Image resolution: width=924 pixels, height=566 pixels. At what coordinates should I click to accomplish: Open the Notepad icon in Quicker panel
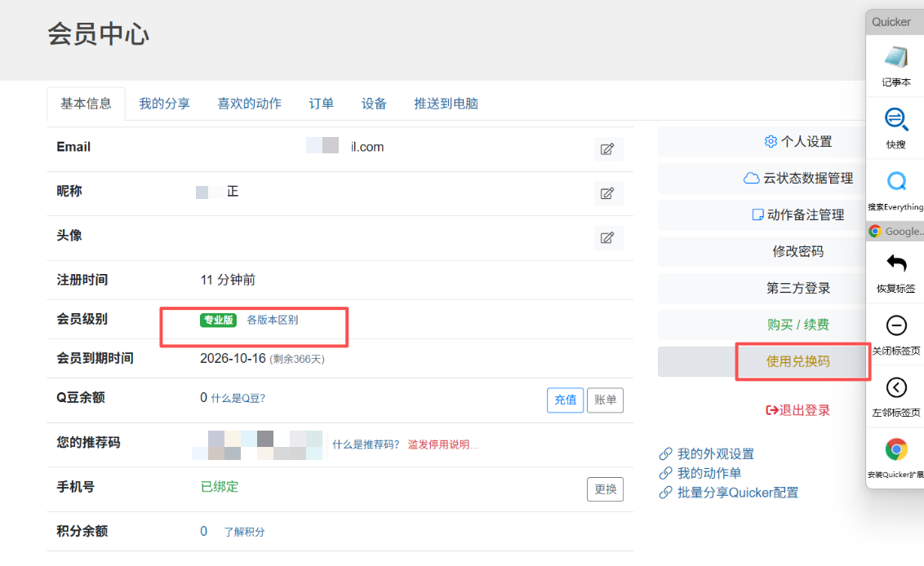coord(895,58)
